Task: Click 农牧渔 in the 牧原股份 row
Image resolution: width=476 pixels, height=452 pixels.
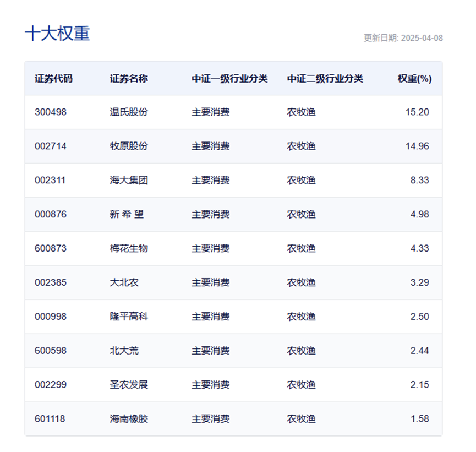Action: pyautogui.click(x=302, y=146)
